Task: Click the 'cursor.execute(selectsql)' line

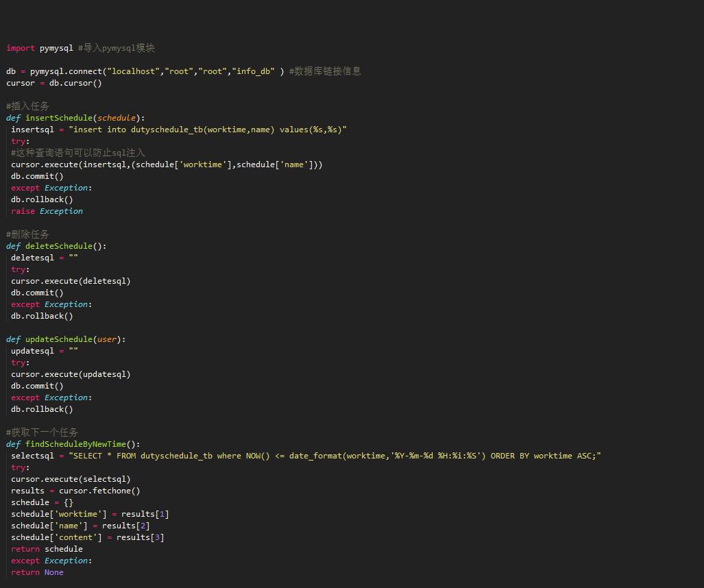Action: coord(71,479)
